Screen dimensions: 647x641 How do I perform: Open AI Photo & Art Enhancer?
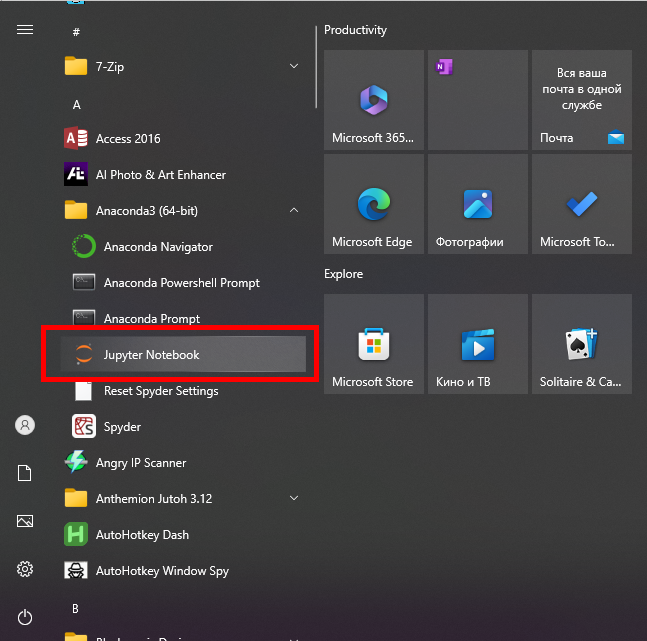(x=160, y=175)
